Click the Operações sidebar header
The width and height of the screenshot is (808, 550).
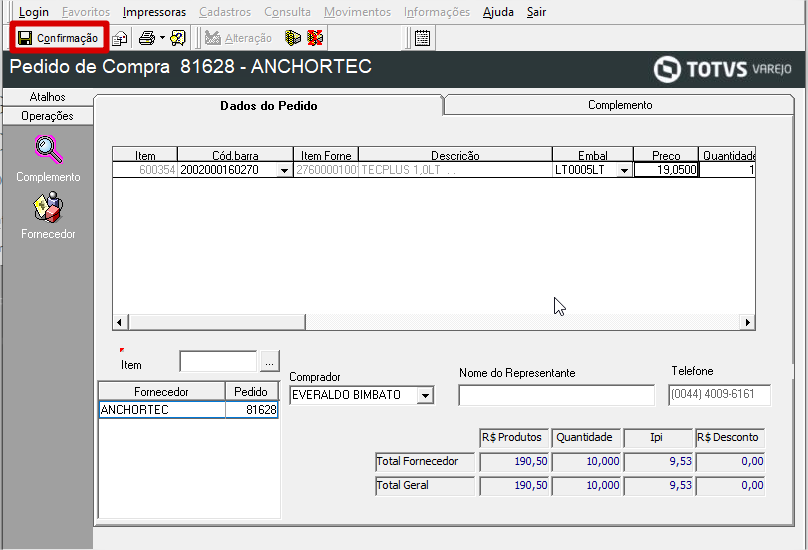(x=47, y=116)
